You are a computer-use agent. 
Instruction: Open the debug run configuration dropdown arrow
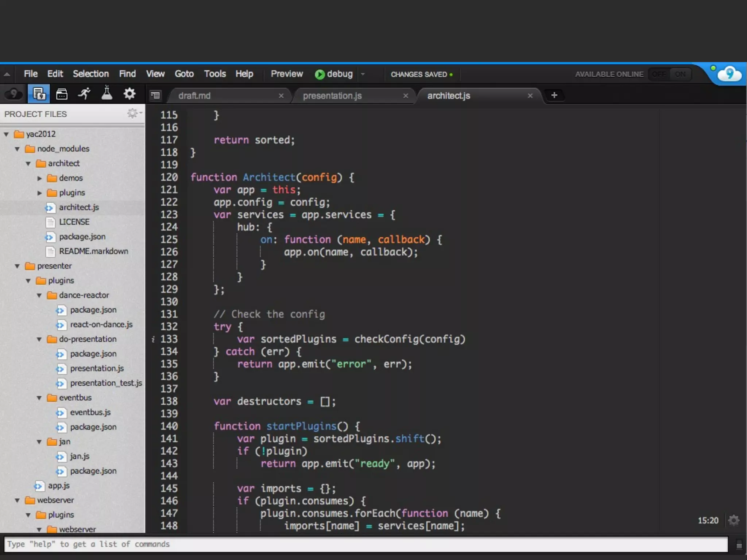[x=363, y=74]
